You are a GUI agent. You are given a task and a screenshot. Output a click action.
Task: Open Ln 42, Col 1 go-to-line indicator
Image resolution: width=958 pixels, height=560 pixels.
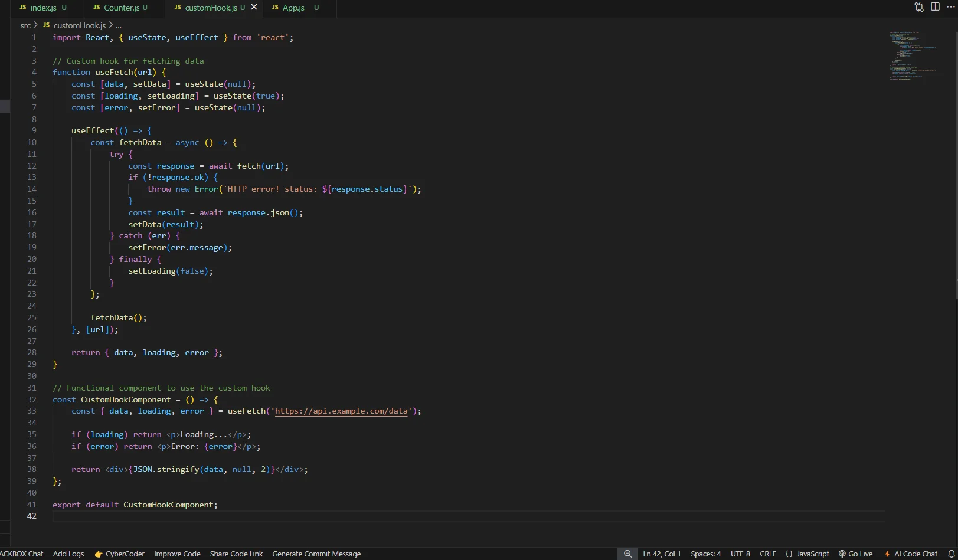tap(662, 554)
